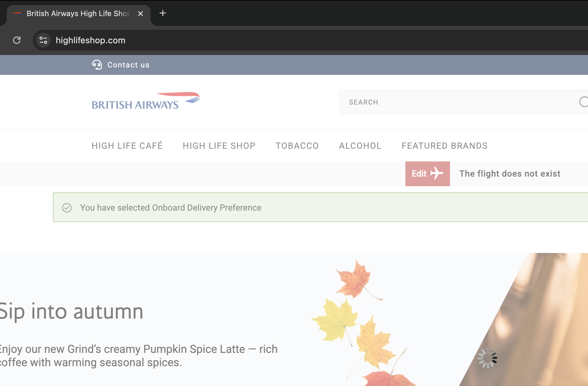
Task: Open a new browser tab
Action: [163, 13]
